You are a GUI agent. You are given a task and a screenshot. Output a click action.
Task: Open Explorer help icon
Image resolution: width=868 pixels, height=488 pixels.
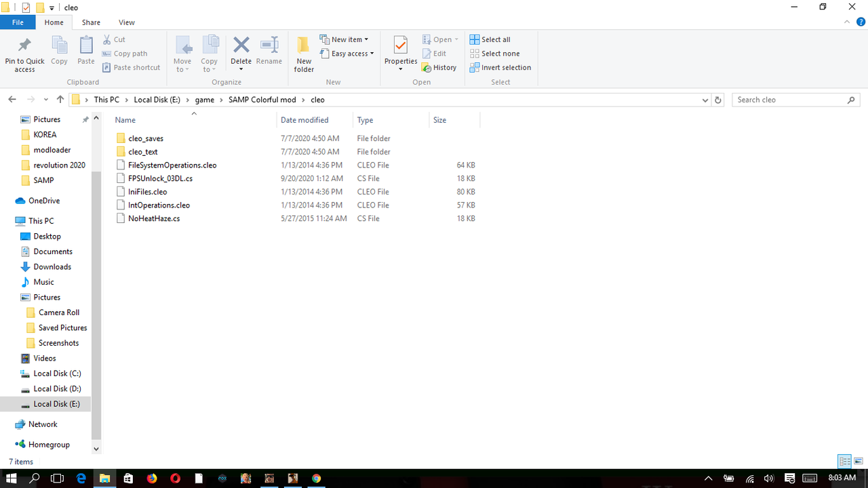click(x=861, y=22)
